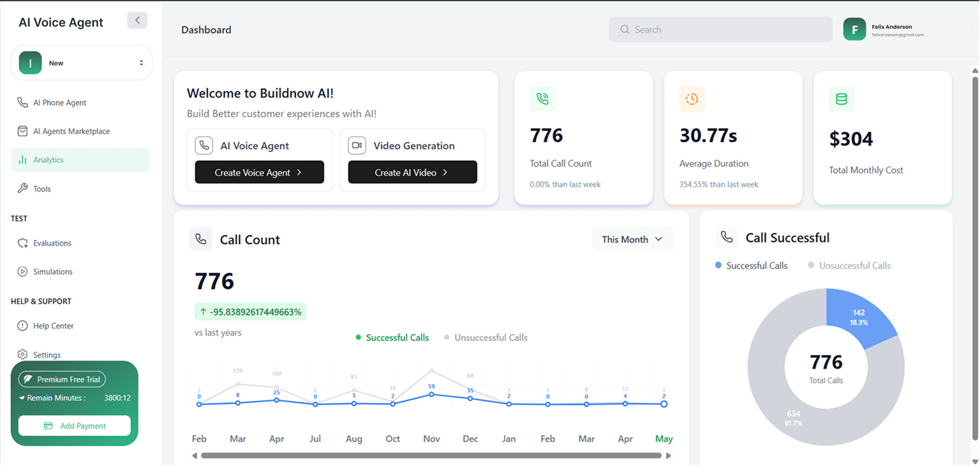Click the Premium Free Trial badge
Viewport: 980px width, 466px height.
pos(62,379)
